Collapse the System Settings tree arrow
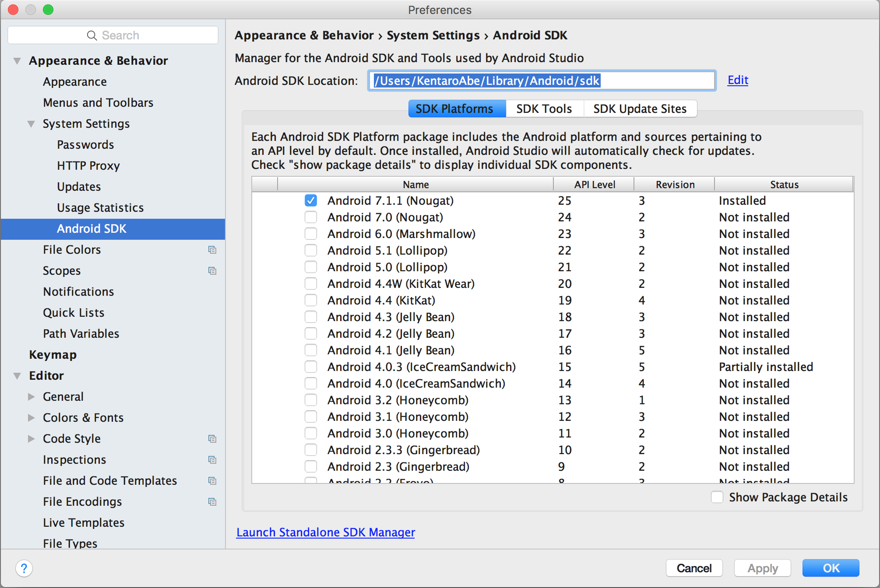 tap(31, 124)
